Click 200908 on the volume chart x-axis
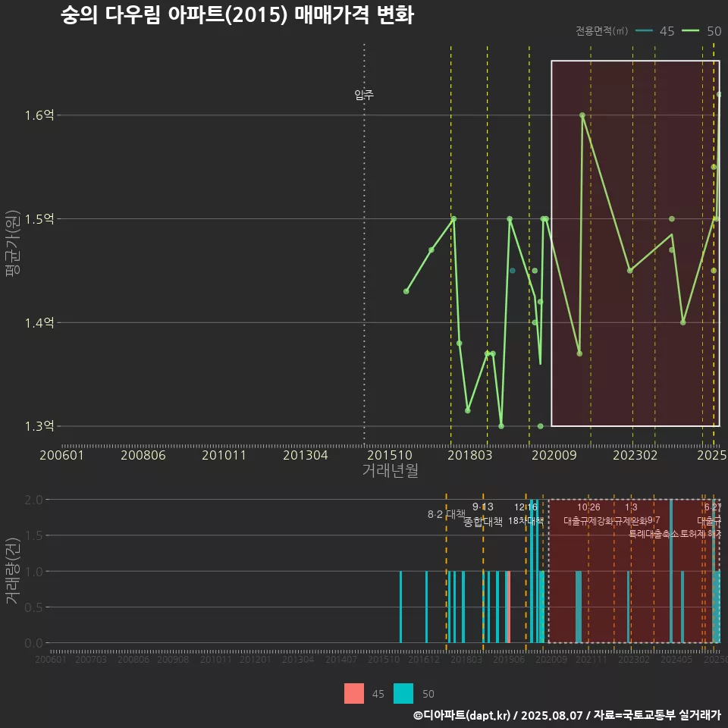 click(173, 659)
